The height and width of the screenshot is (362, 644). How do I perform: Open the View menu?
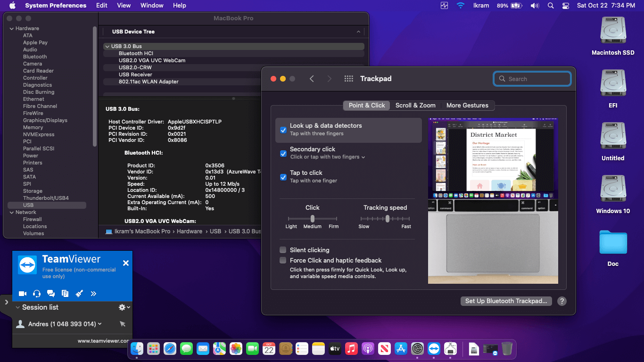[x=124, y=6]
